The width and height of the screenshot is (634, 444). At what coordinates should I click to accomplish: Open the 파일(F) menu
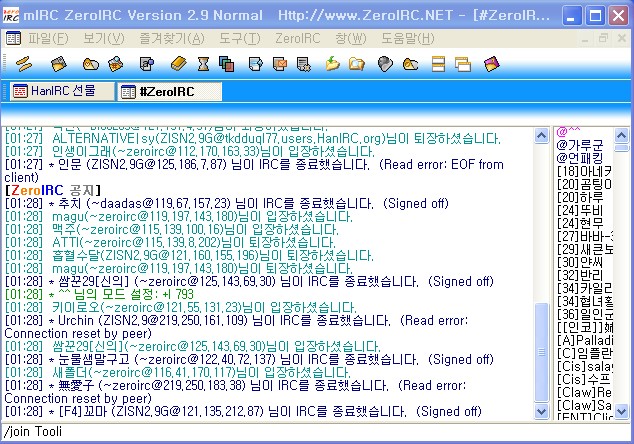[48, 39]
